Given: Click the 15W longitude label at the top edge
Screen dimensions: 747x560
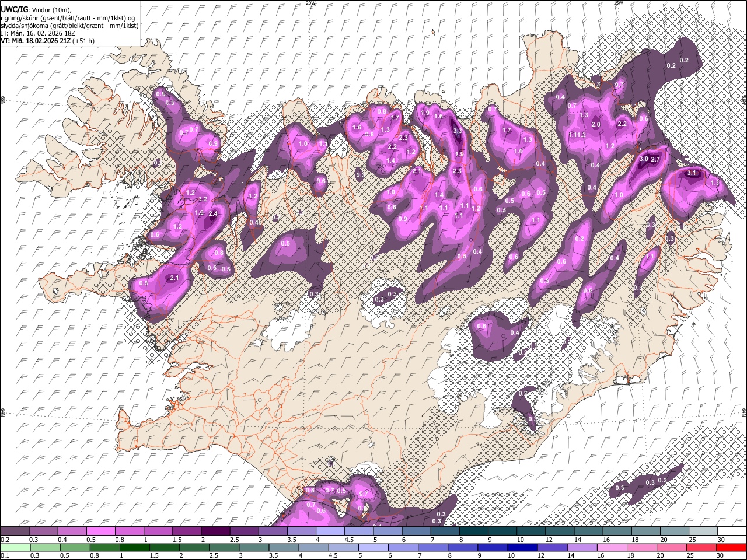Looking at the screenshot, I should click(x=618, y=3).
